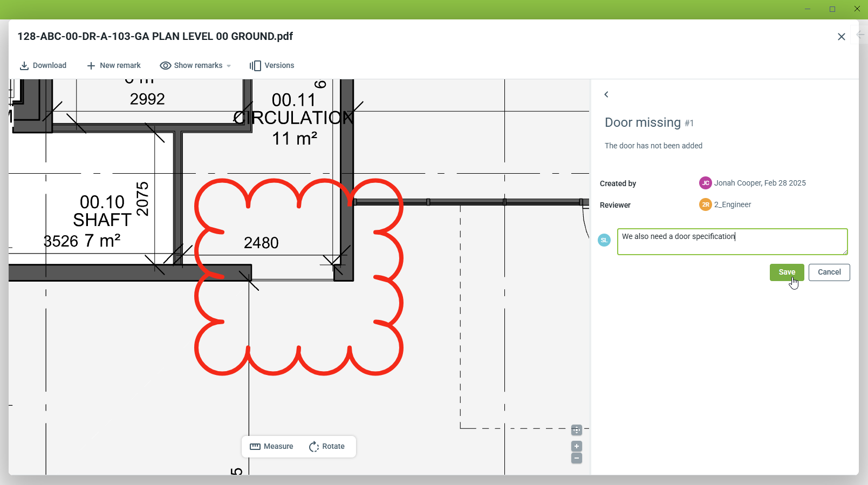The height and width of the screenshot is (485, 868).
Task: Expand the Show remarks dropdown arrow
Action: (229, 66)
